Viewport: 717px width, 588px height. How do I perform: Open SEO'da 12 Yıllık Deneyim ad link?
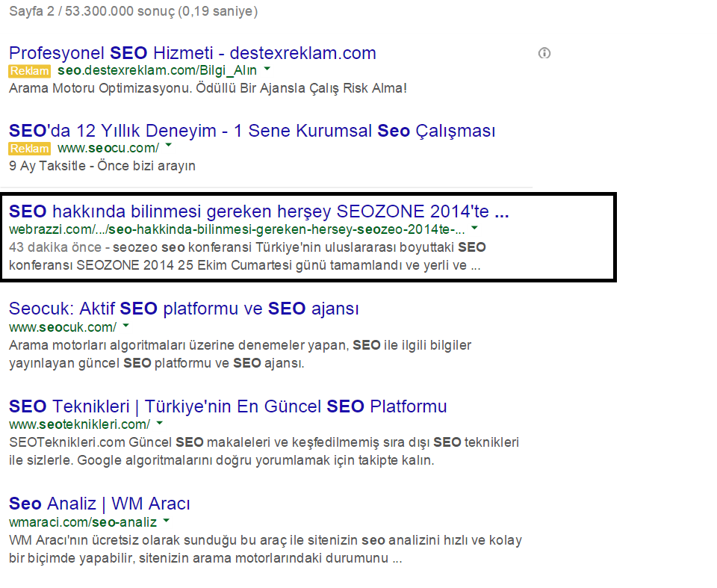(x=252, y=131)
